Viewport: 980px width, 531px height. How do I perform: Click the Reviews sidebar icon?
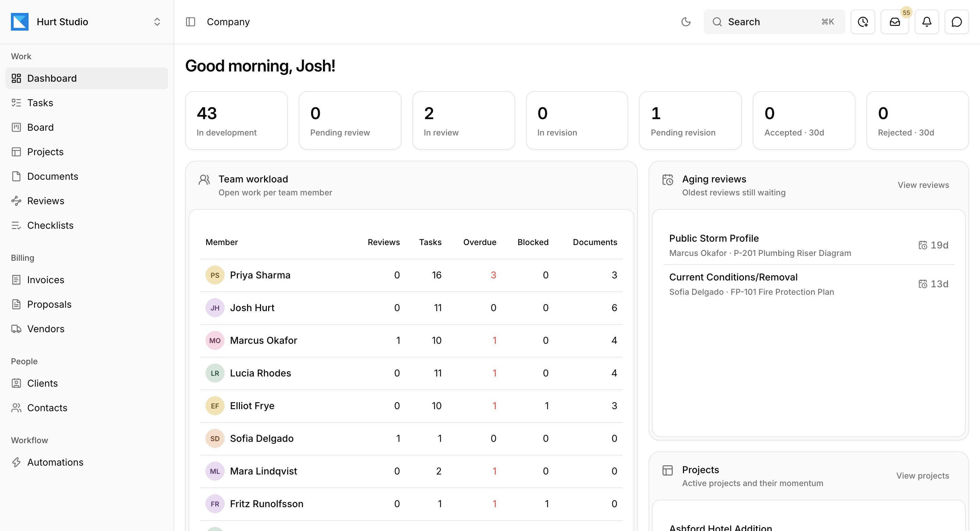16,200
